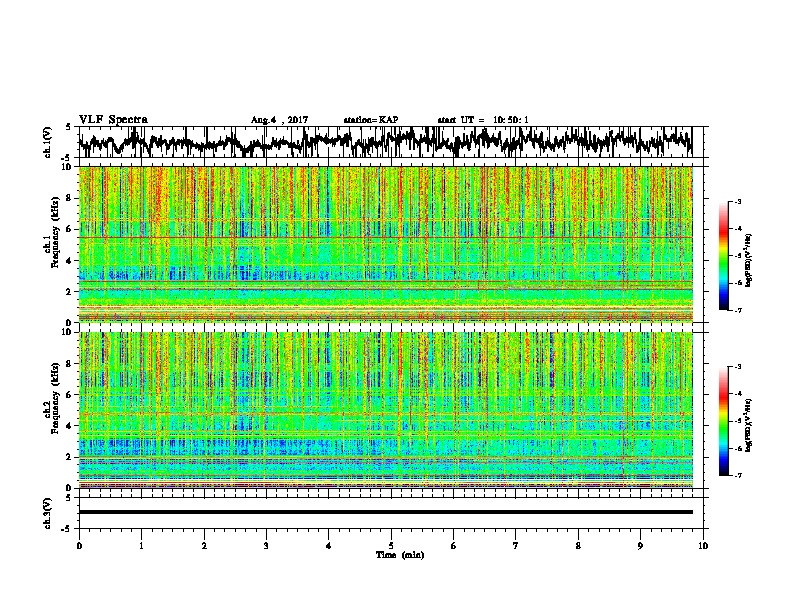
Task: Click the ch.1 spectrogram color bar
Action: coord(723,256)
